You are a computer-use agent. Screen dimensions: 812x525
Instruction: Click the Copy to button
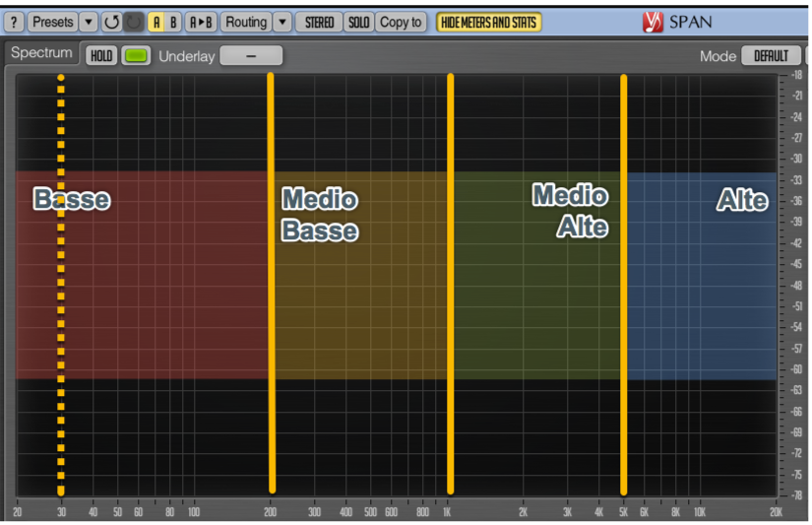401,22
